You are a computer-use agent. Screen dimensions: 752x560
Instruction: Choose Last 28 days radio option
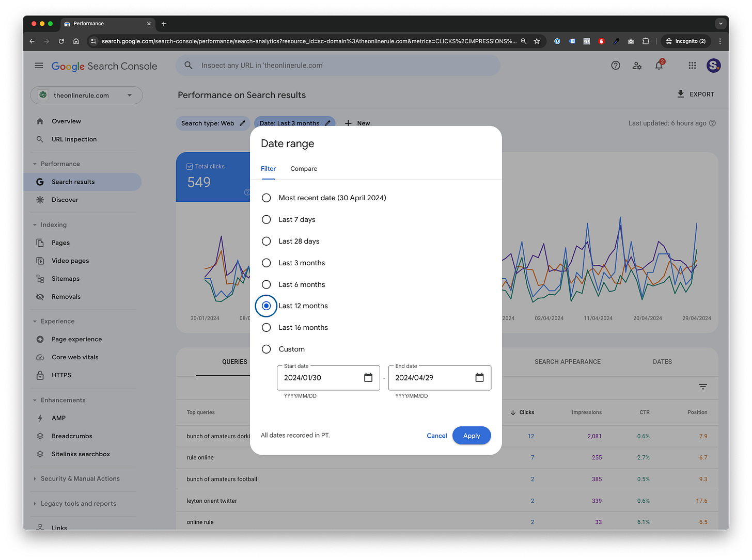pos(267,241)
